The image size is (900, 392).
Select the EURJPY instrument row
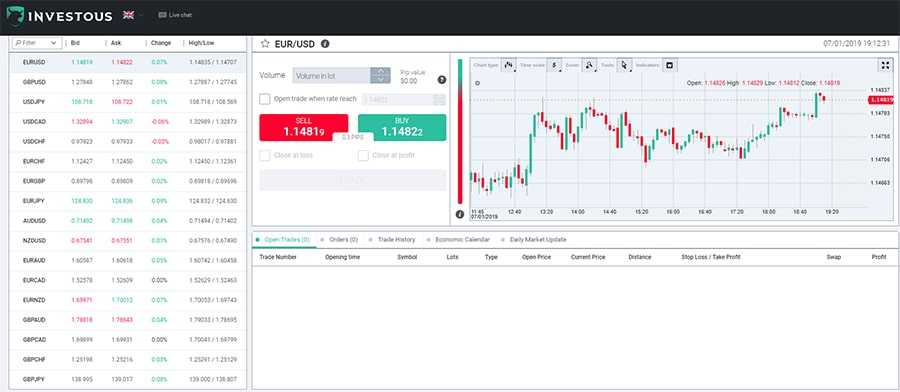pos(128,201)
